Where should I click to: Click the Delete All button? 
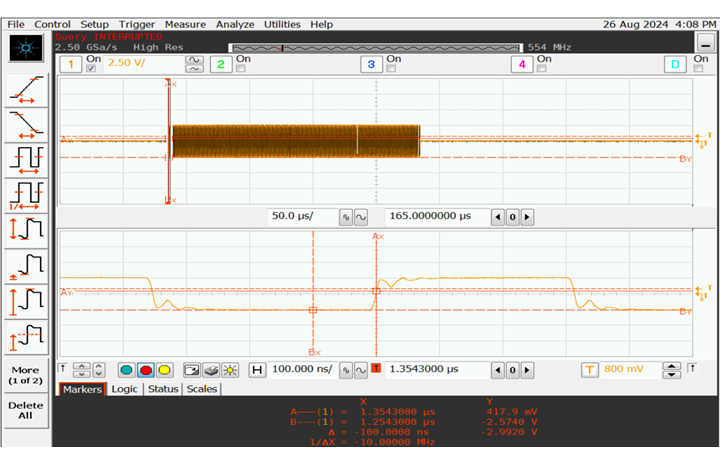(26, 410)
